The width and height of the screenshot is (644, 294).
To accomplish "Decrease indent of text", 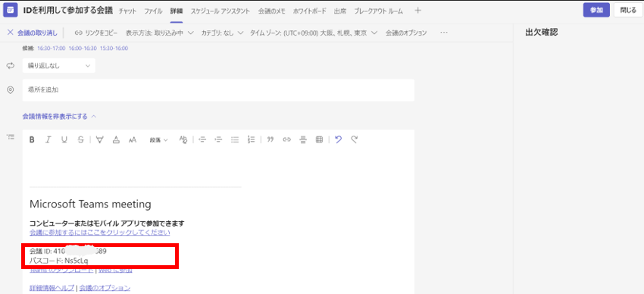I will click(x=202, y=139).
